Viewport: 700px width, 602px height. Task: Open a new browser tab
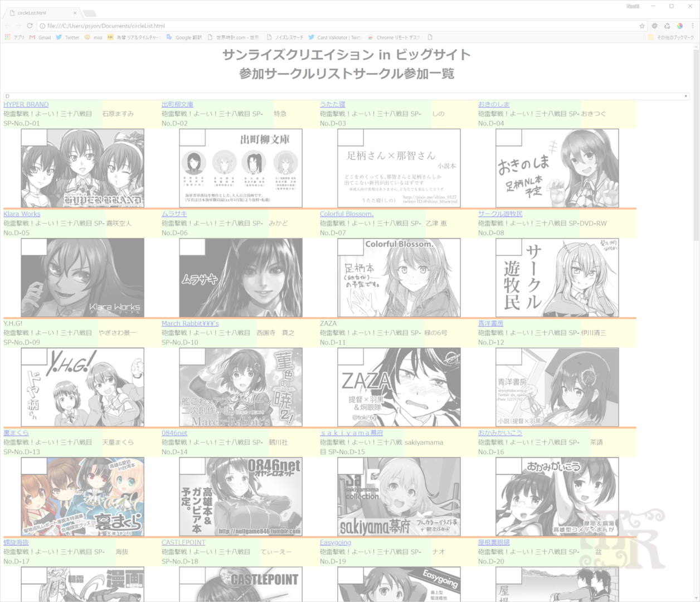click(89, 13)
